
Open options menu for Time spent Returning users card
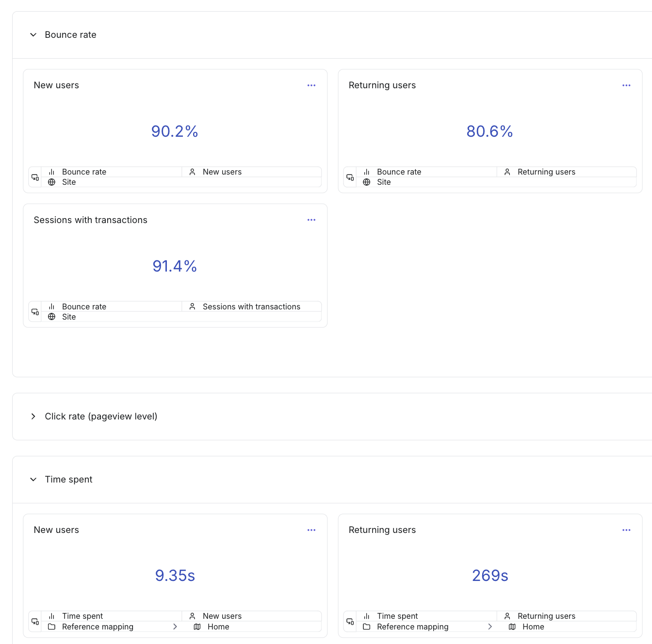[x=626, y=530]
